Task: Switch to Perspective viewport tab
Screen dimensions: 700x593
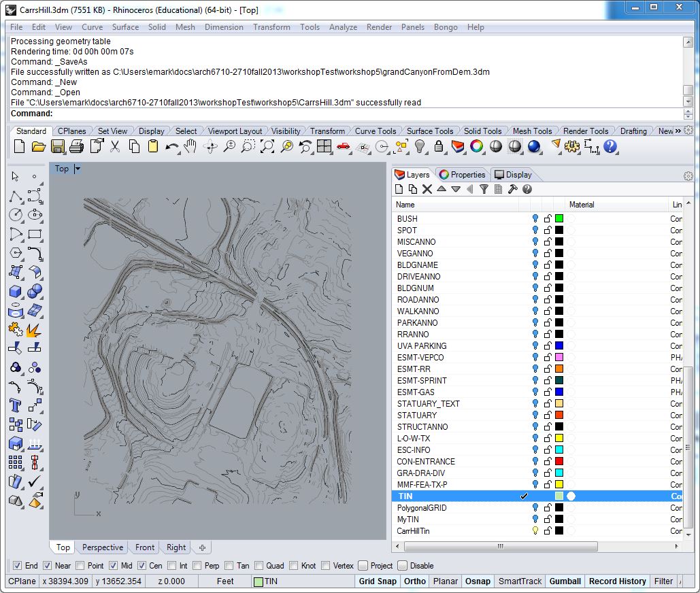Action: tap(103, 547)
